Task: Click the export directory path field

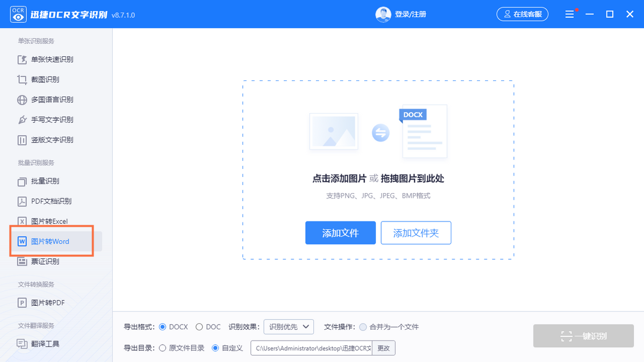Action: (311, 348)
